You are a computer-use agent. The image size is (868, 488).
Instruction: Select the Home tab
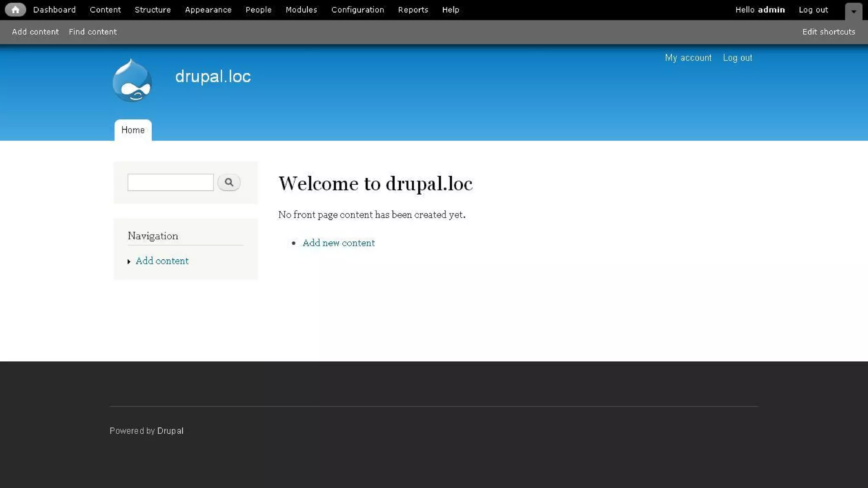pos(133,130)
